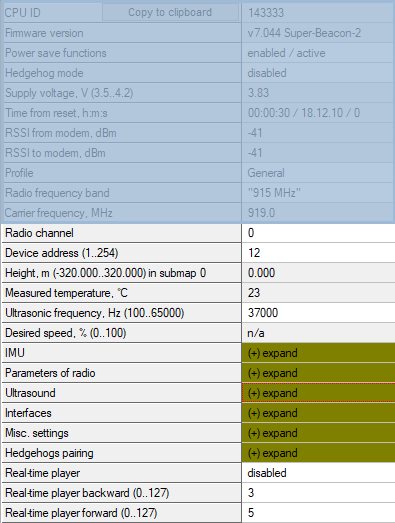395x523 pixels.
Task: Edit the Height value 0.000
Action: click(x=318, y=273)
